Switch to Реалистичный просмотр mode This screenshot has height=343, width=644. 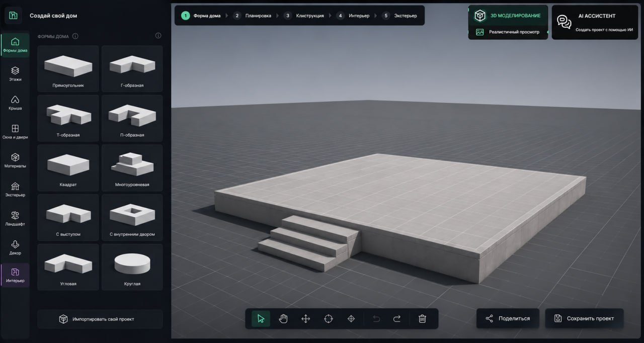[508, 32]
